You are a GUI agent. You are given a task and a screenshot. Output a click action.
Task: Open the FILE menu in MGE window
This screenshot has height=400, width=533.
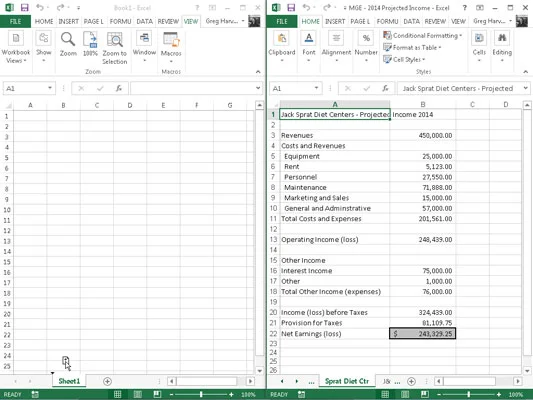click(282, 21)
